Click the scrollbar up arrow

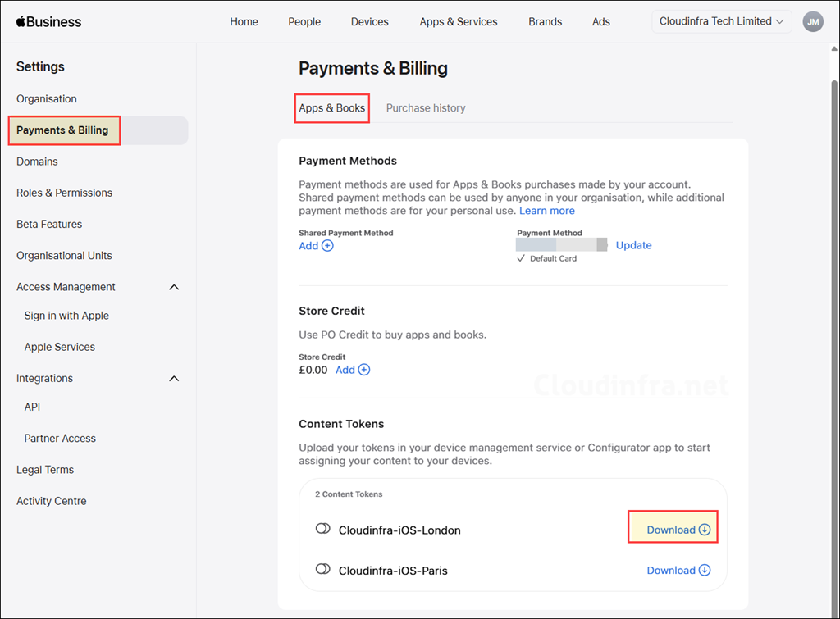tap(834, 48)
